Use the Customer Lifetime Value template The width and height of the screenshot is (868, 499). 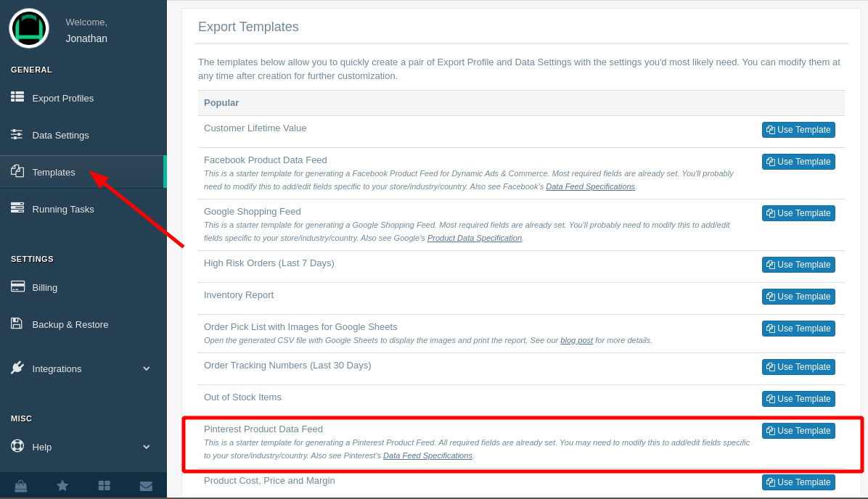click(x=798, y=130)
